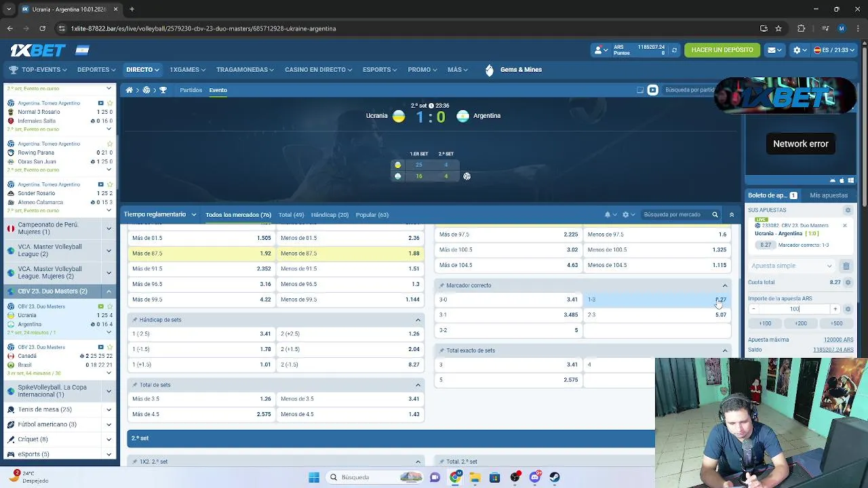Click the stake amount input field
This screenshot has width=868, height=488.
(794, 309)
